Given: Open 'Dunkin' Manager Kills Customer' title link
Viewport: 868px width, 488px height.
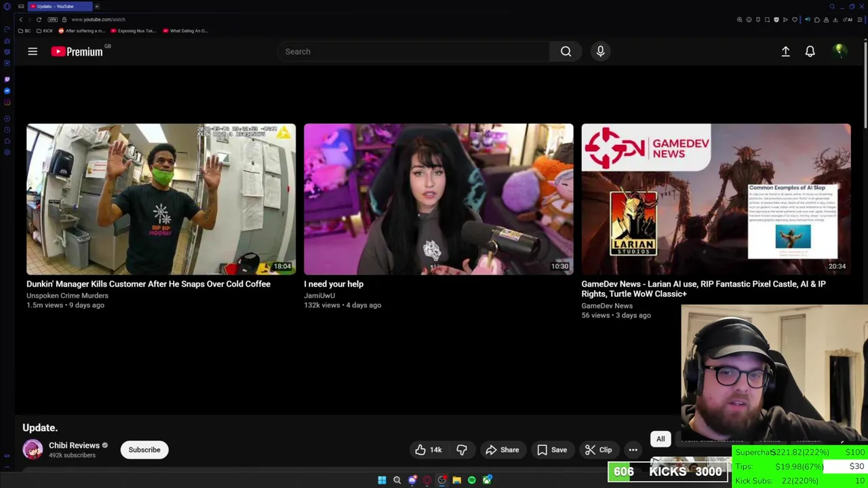Looking at the screenshot, I should tap(149, 284).
